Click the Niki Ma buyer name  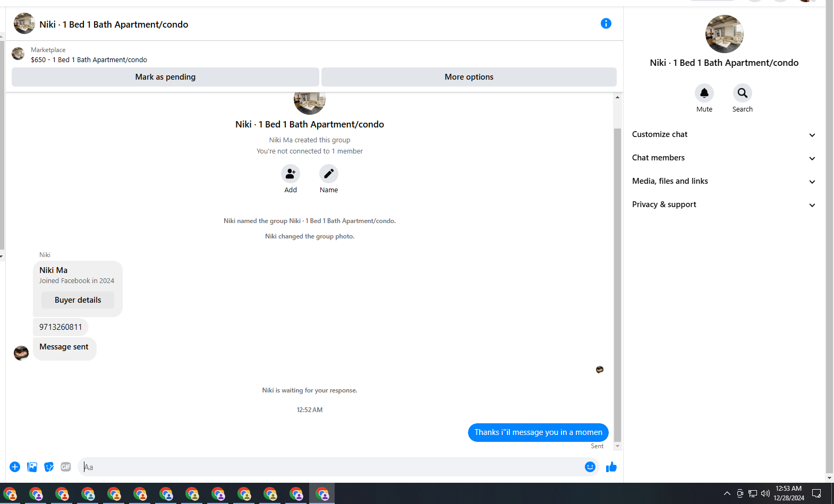(x=53, y=270)
